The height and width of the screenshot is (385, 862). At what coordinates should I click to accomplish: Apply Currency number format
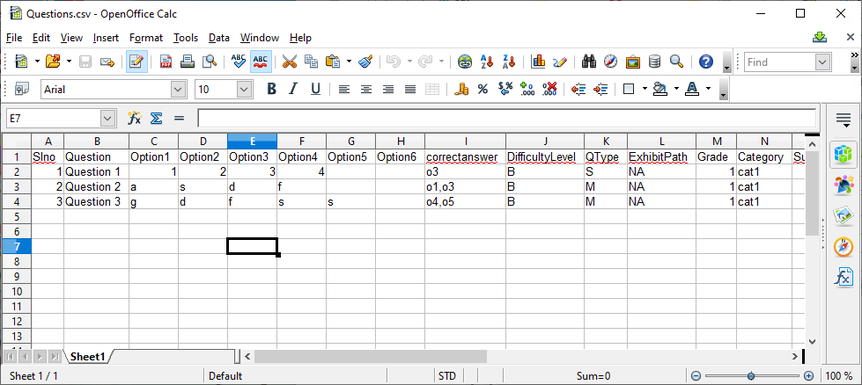point(461,89)
